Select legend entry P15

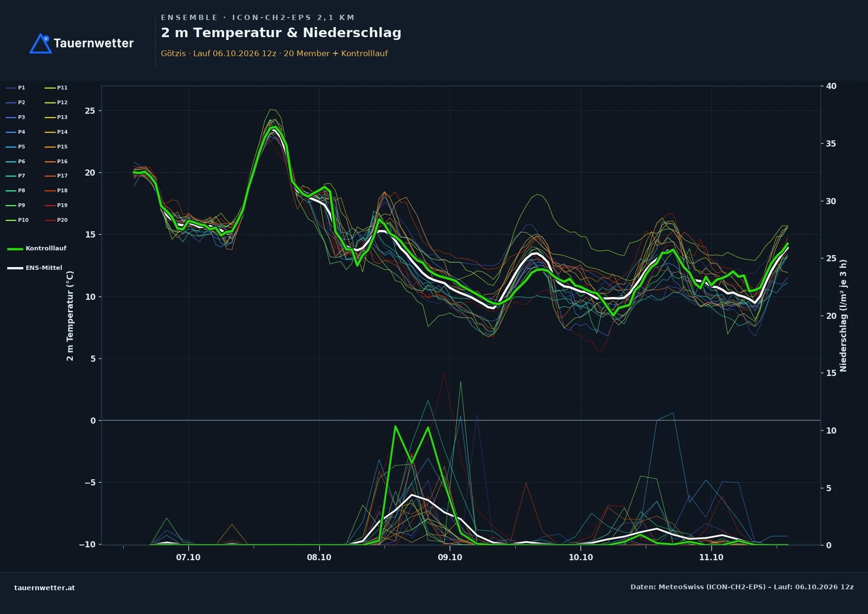[56, 147]
